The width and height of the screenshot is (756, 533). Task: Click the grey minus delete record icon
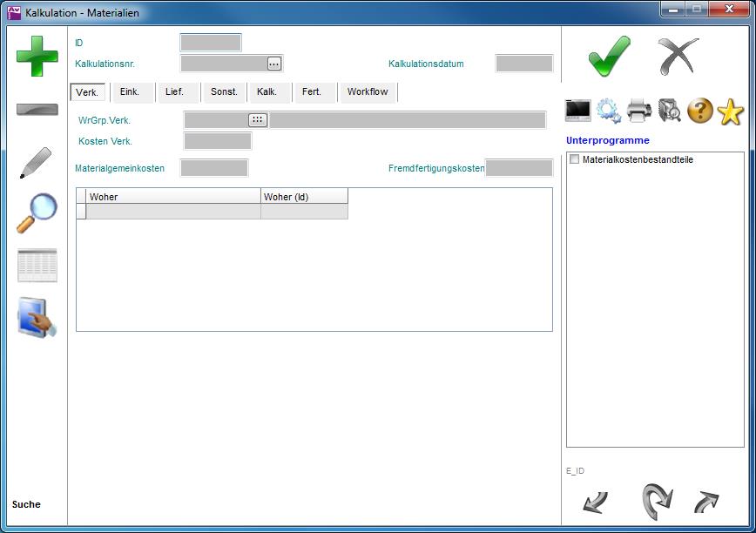coord(37,110)
